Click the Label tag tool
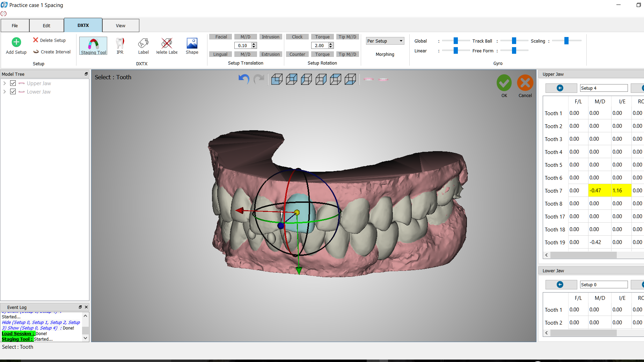Screen dimensions: 644x362 (143, 44)
